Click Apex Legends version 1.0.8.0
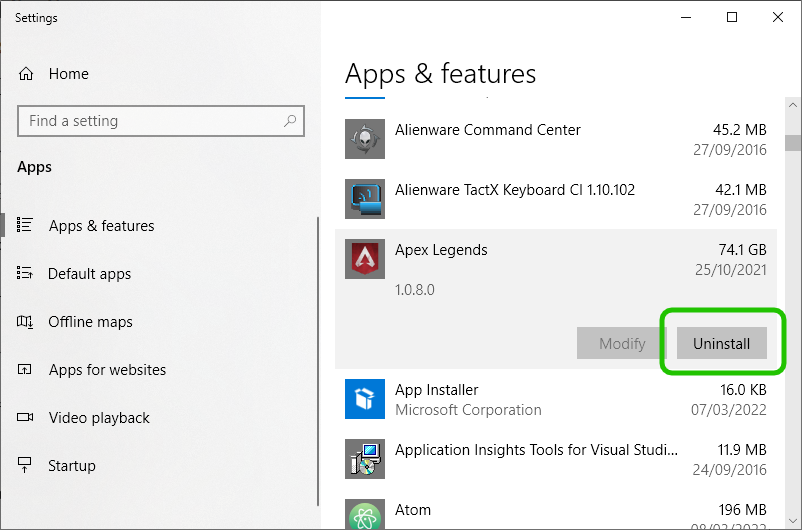Screen dimensions: 802x530 point(414,290)
